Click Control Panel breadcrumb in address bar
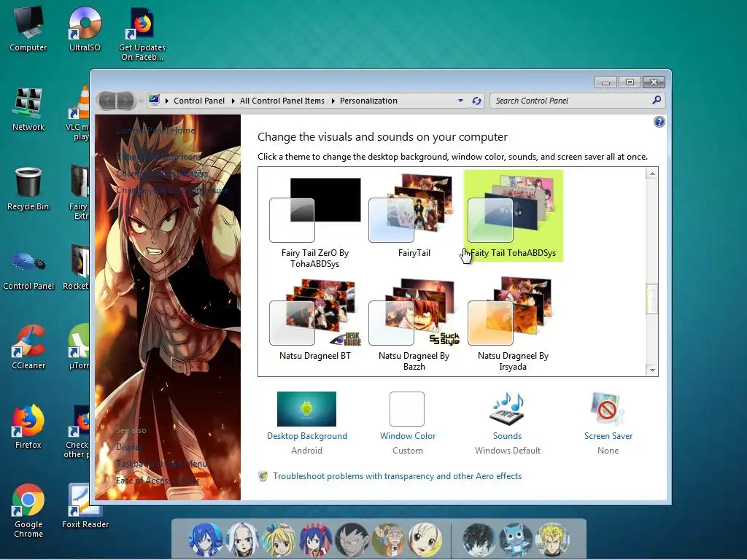Screen dimensions: 747x560 click(198, 101)
